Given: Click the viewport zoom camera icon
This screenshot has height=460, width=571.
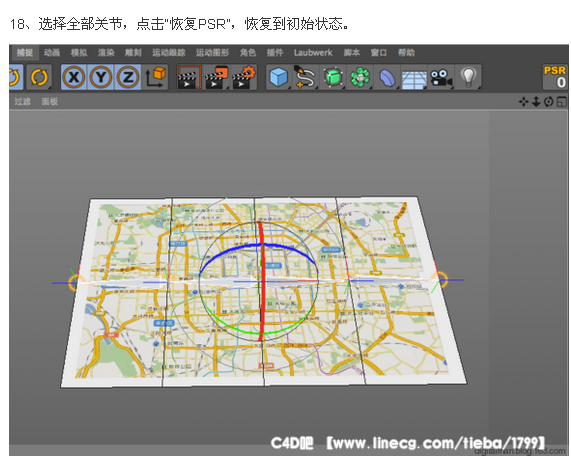Looking at the screenshot, I should pyautogui.click(x=536, y=102).
